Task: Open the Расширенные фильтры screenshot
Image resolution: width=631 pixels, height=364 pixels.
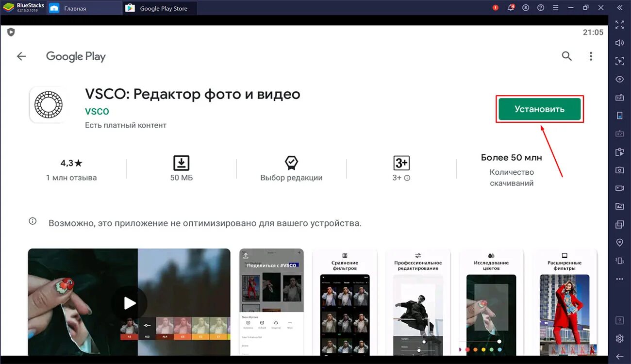Action: (x=565, y=302)
